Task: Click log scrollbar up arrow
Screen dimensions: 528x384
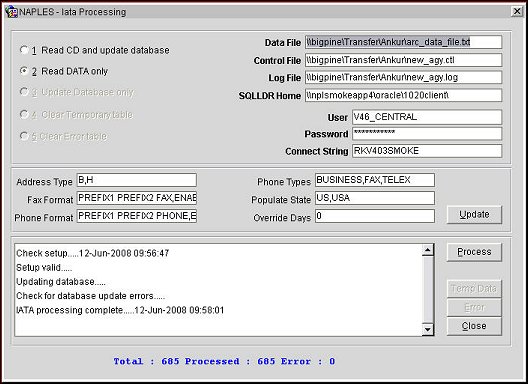Action: click(x=428, y=250)
